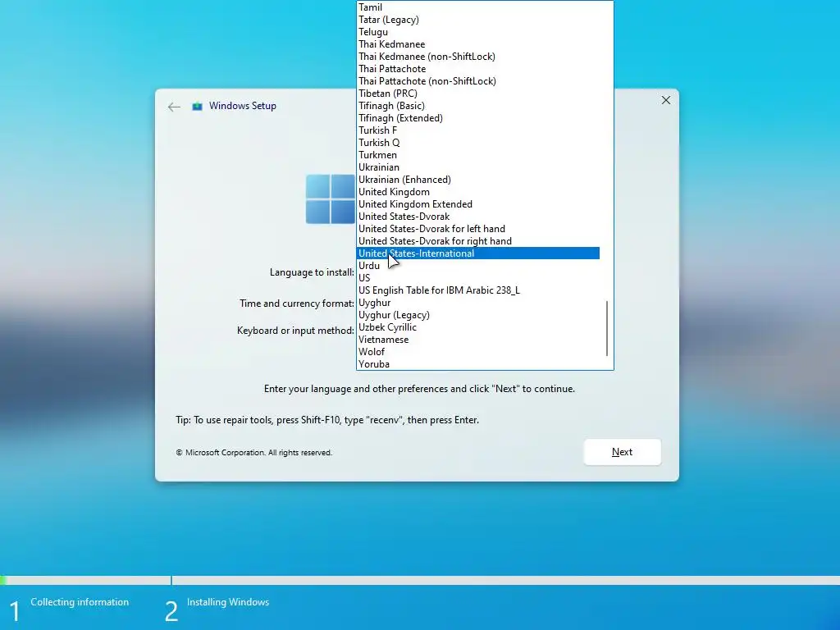This screenshot has height=630, width=840.
Task: Pick Uyghur (Legacy) layout
Action: 478,316
